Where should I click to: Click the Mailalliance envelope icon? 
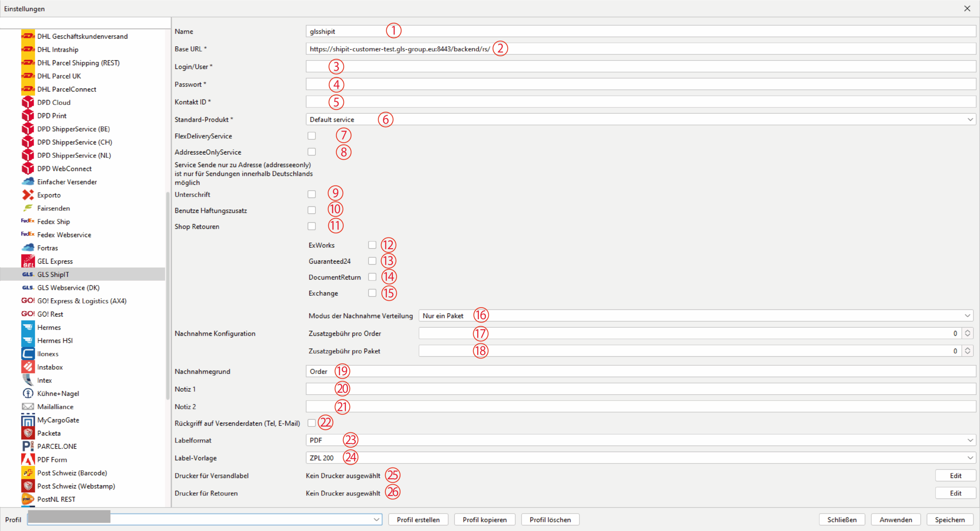[x=28, y=407]
